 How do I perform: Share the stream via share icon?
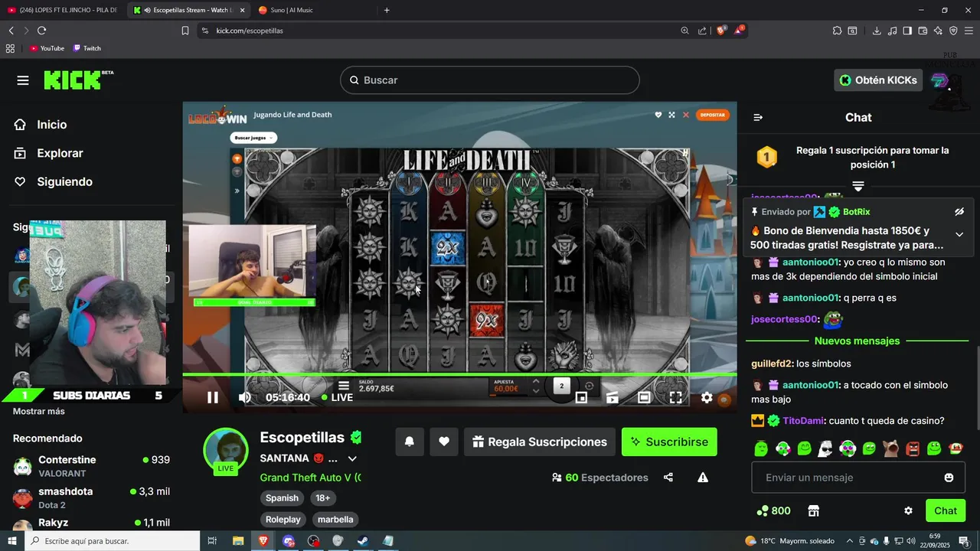[x=668, y=478]
